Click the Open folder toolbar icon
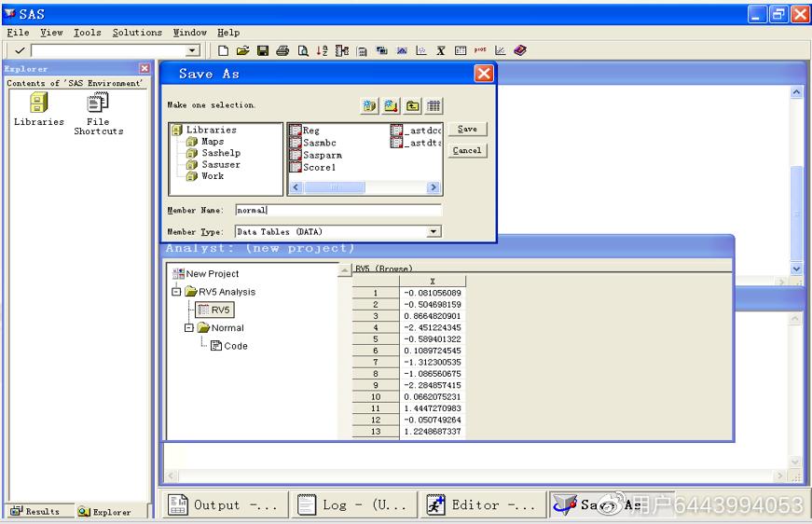 (242, 50)
